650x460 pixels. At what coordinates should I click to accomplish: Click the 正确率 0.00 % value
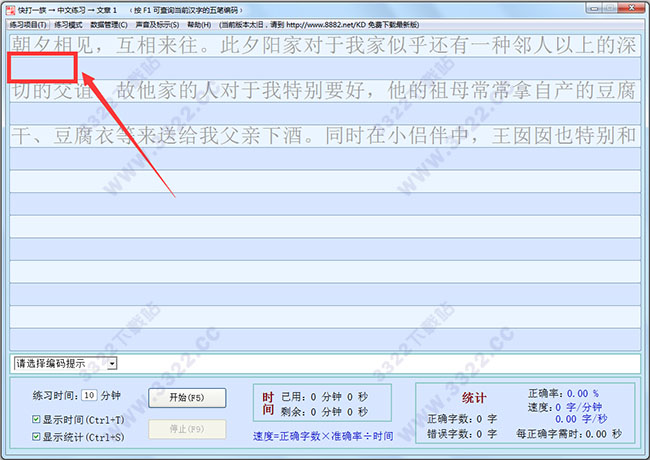(583, 393)
